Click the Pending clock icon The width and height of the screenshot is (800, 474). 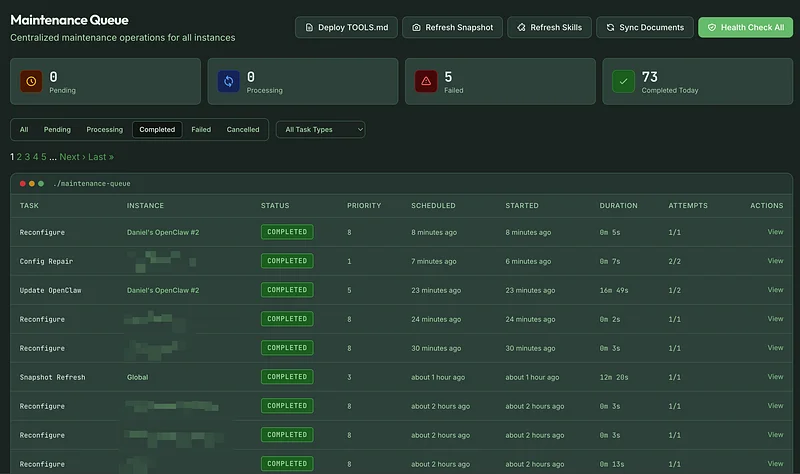31,81
